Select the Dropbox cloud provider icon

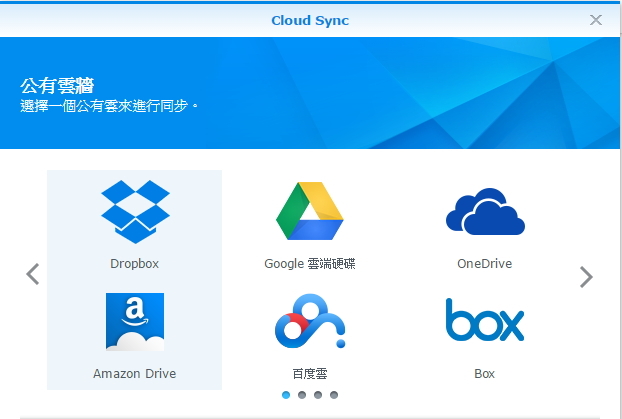[135, 211]
